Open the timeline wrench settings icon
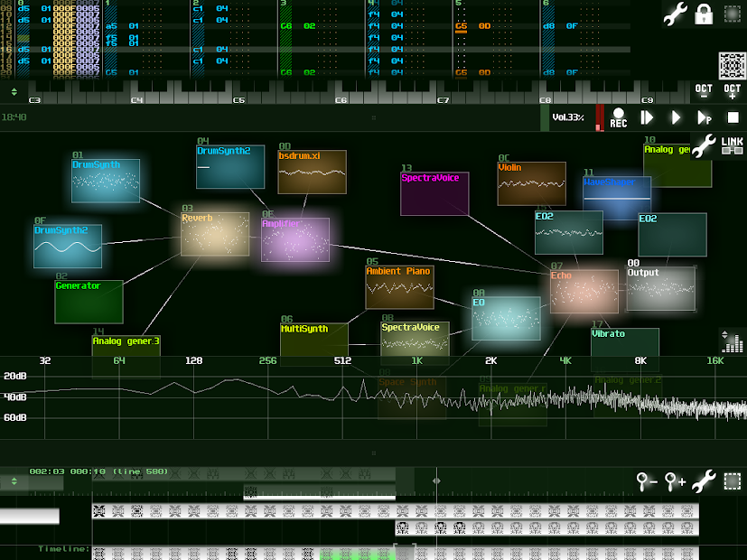This screenshot has width=747, height=560. tap(704, 481)
